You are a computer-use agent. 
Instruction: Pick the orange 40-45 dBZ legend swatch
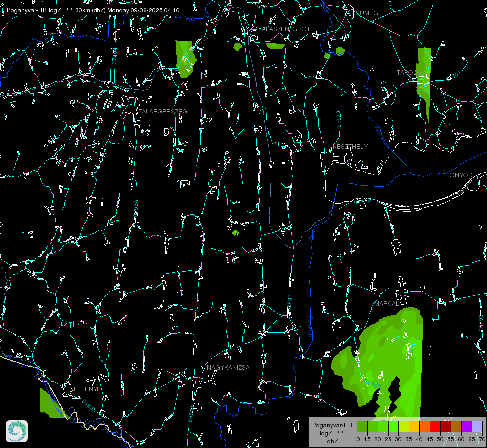point(425,426)
